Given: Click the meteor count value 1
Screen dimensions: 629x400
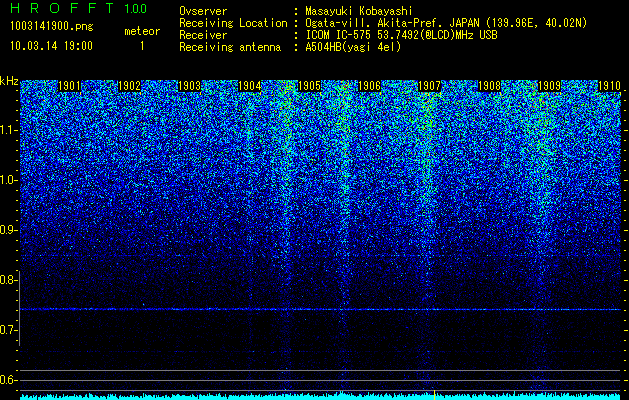Looking at the screenshot, I should click(142, 46).
